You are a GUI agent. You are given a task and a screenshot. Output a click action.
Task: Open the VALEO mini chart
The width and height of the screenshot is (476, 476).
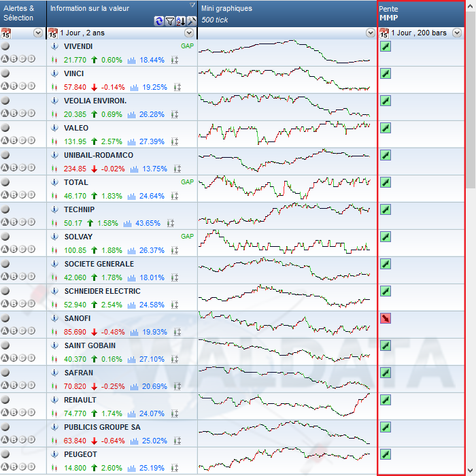pyautogui.click(x=284, y=133)
